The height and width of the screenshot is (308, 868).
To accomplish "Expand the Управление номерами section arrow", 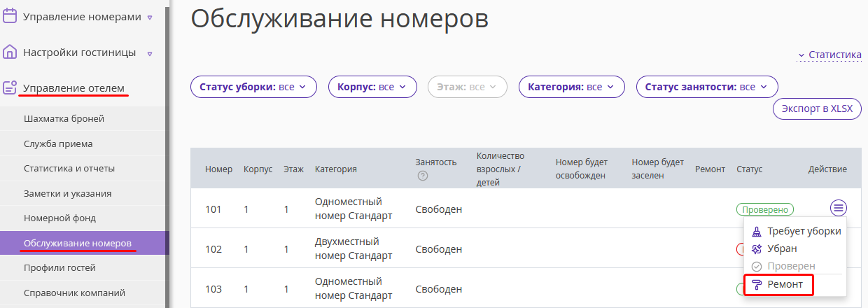I will [150, 17].
